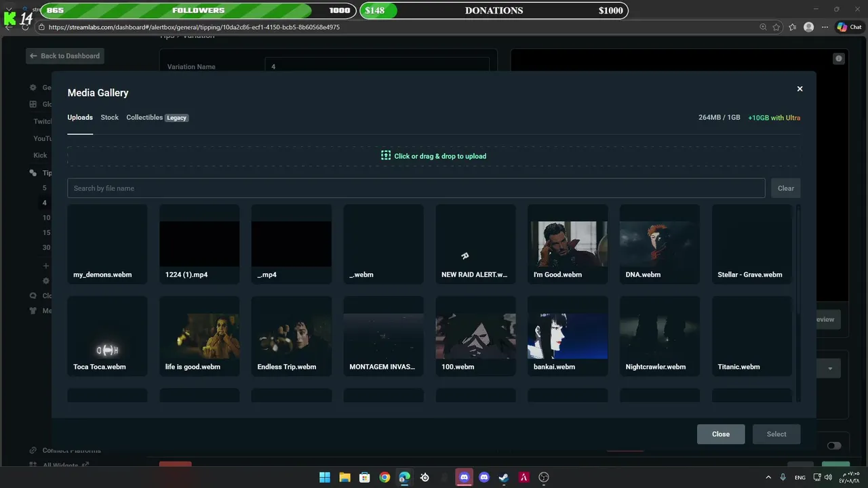
Task: Open the Windows Start menu
Action: [324, 477]
